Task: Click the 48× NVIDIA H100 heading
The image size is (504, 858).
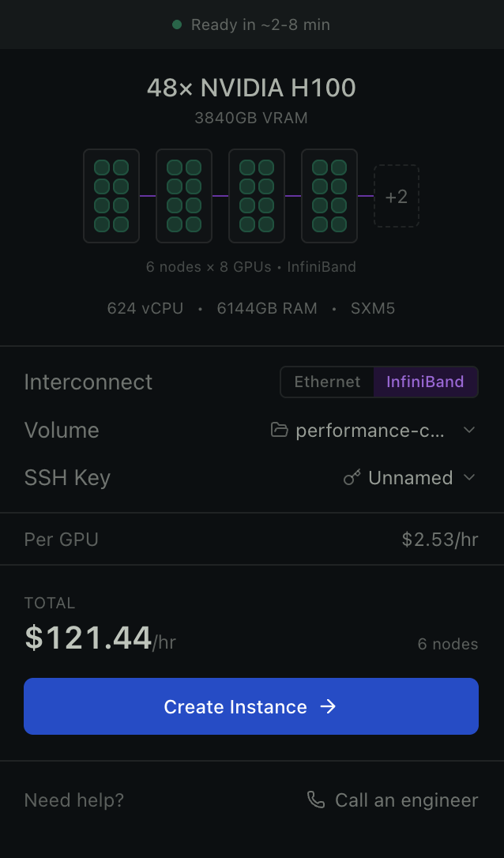Action: [x=251, y=88]
